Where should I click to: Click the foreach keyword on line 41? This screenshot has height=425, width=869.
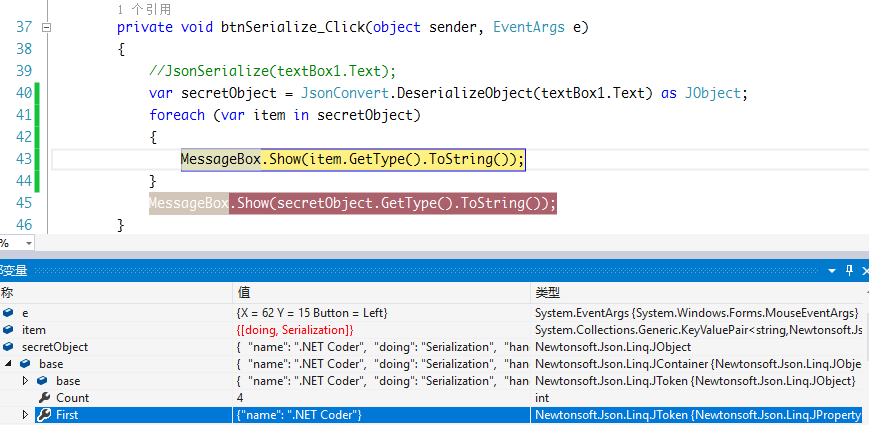point(177,115)
